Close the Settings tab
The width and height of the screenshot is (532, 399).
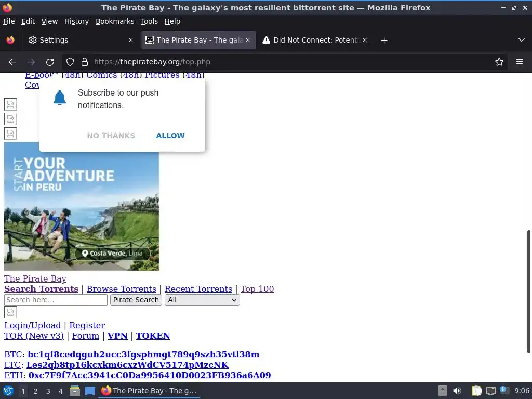[x=131, y=40]
